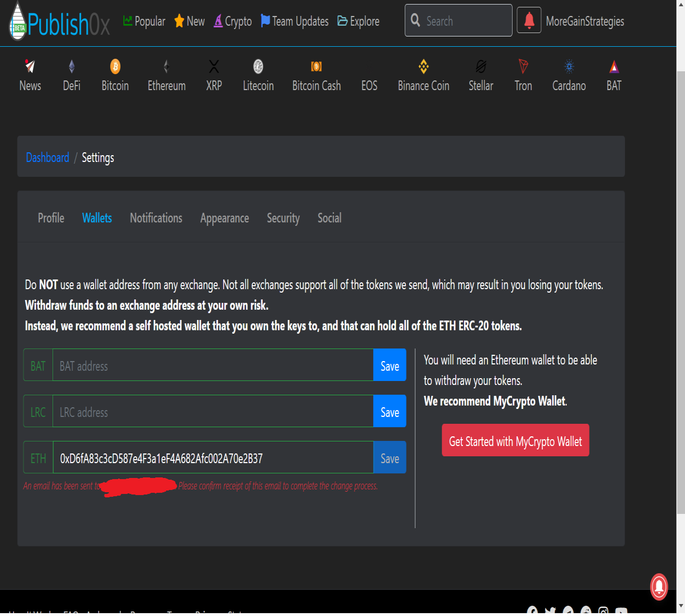Save the ETH address

click(x=390, y=457)
